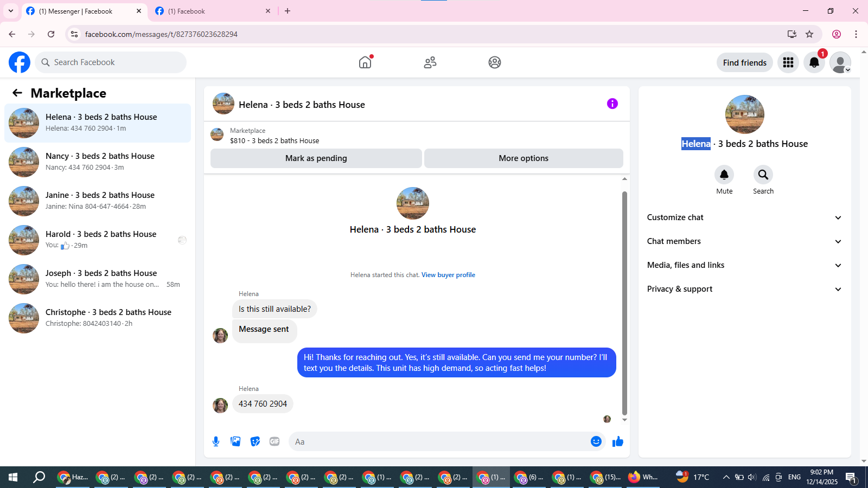Screen dimensions: 868x488
Task: Click Mark as pending button
Action: coord(316,158)
